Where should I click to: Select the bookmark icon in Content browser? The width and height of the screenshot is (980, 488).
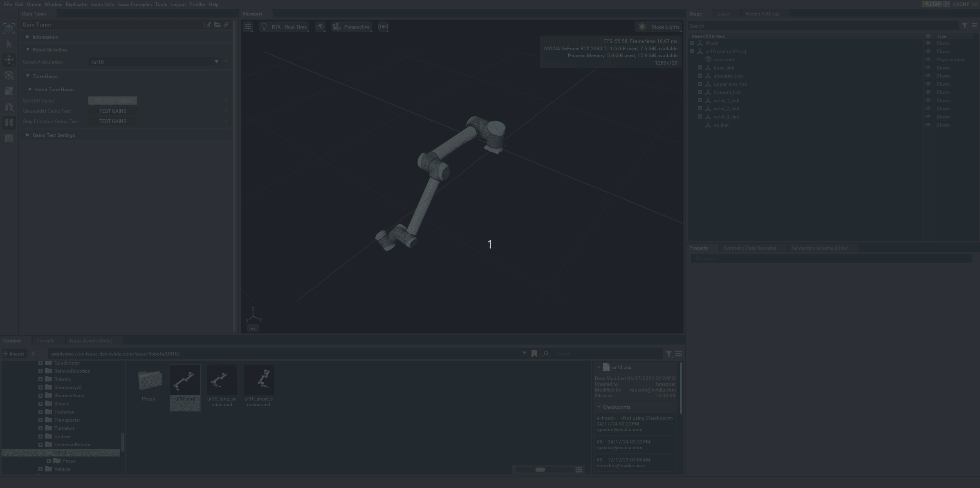(x=534, y=354)
